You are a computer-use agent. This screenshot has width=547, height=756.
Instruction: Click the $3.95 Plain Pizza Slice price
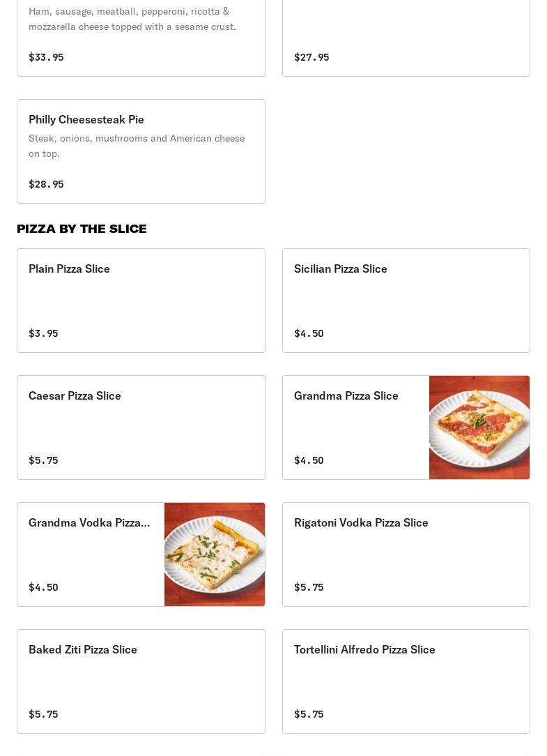click(x=43, y=333)
